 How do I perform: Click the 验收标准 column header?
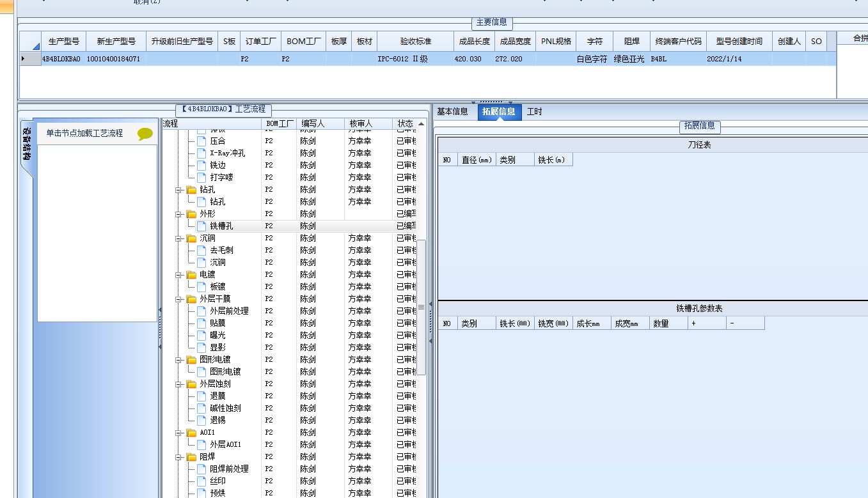pos(416,41)
